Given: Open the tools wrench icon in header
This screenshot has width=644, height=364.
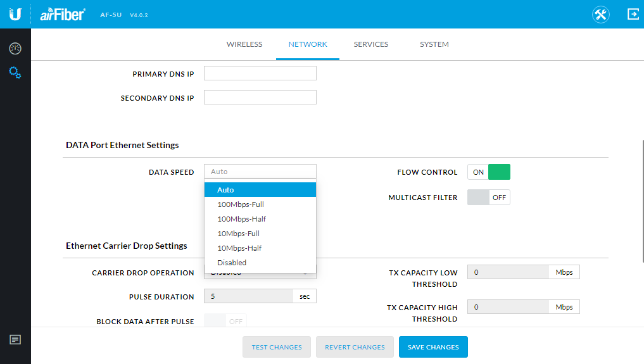Looking at the screenshot, I should point(601,15).
